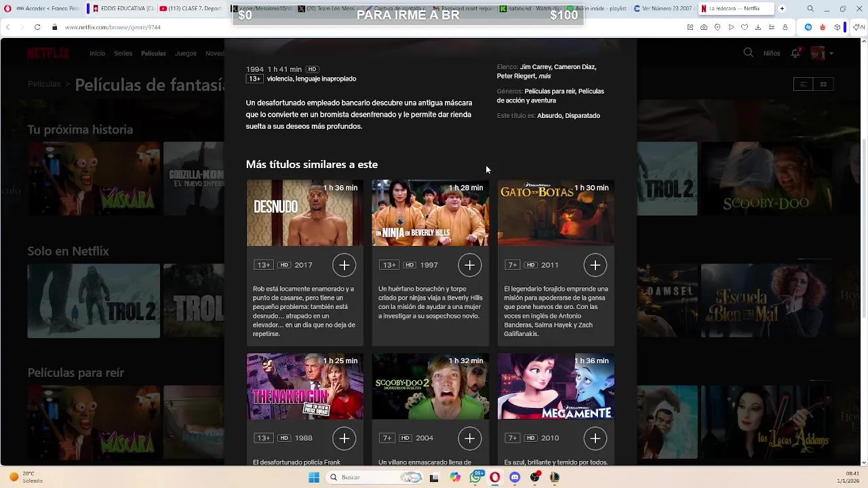The width and height of the screenshot is (868, 488).
Task: Add Desnudo to My List
Action: [344, 265]
